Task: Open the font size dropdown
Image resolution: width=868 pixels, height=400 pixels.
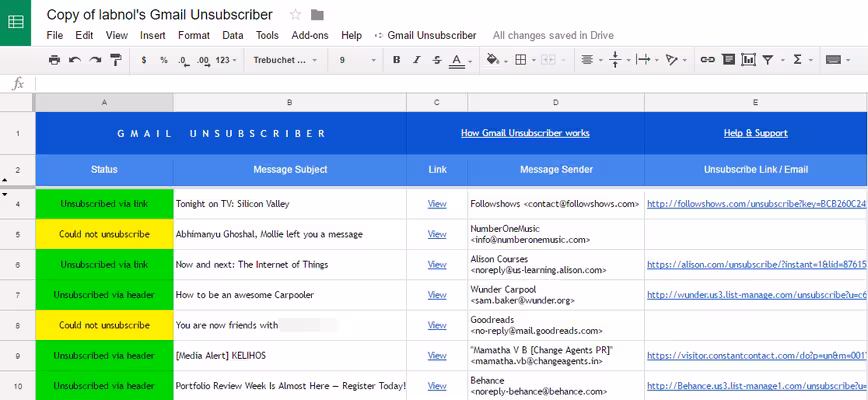Action: tap(358, 60)
